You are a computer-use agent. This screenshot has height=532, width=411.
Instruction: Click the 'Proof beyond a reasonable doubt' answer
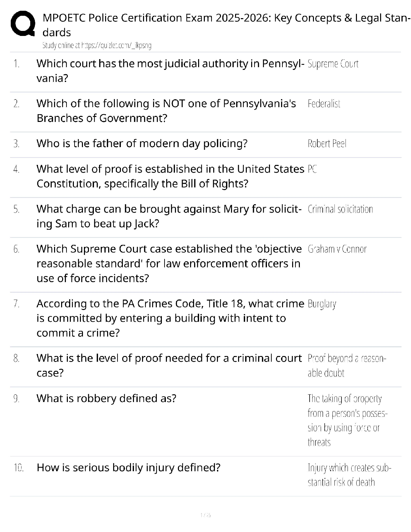tap(347, 365)
